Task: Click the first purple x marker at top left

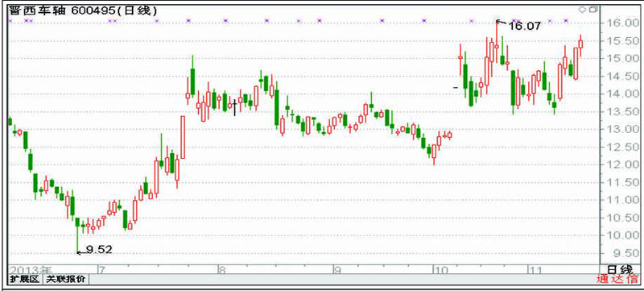Action: coord(11,20)
